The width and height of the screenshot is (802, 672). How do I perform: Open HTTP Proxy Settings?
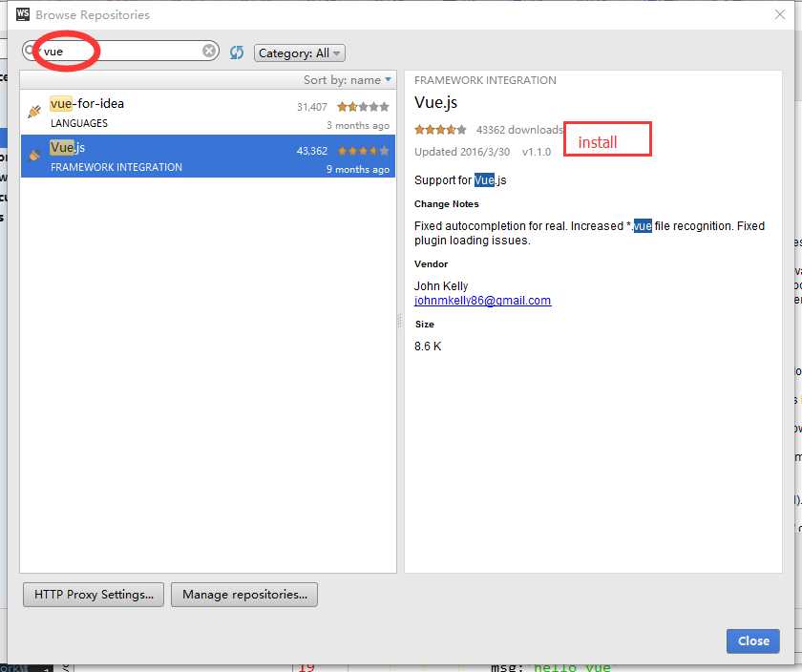point(94,595)
